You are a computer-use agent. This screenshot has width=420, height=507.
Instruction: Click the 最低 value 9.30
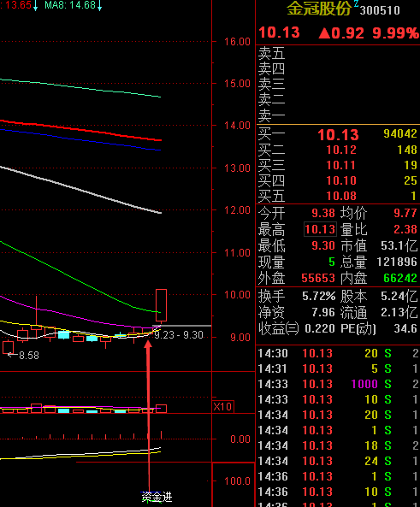point(323,245)
